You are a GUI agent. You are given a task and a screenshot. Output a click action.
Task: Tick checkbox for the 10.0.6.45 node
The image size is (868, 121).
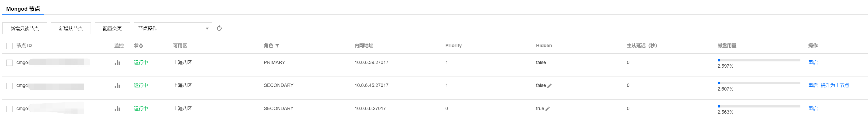tap(9, 86)
